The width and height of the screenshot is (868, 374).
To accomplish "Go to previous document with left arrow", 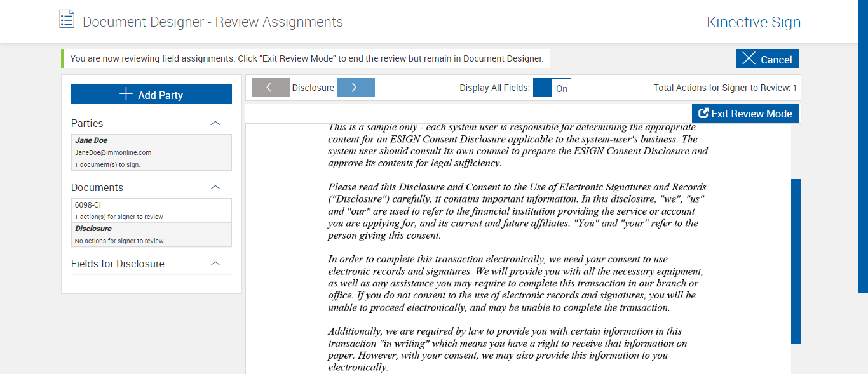I will [270, 88].
